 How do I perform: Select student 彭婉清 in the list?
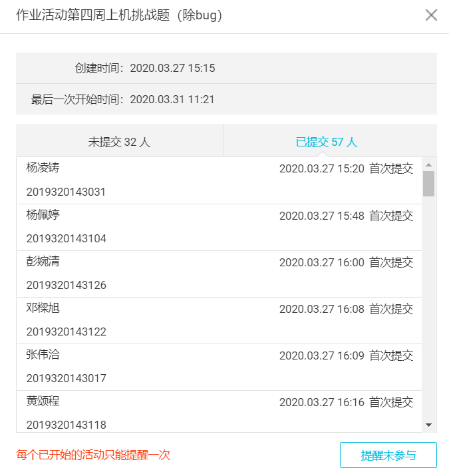[43, 262]
